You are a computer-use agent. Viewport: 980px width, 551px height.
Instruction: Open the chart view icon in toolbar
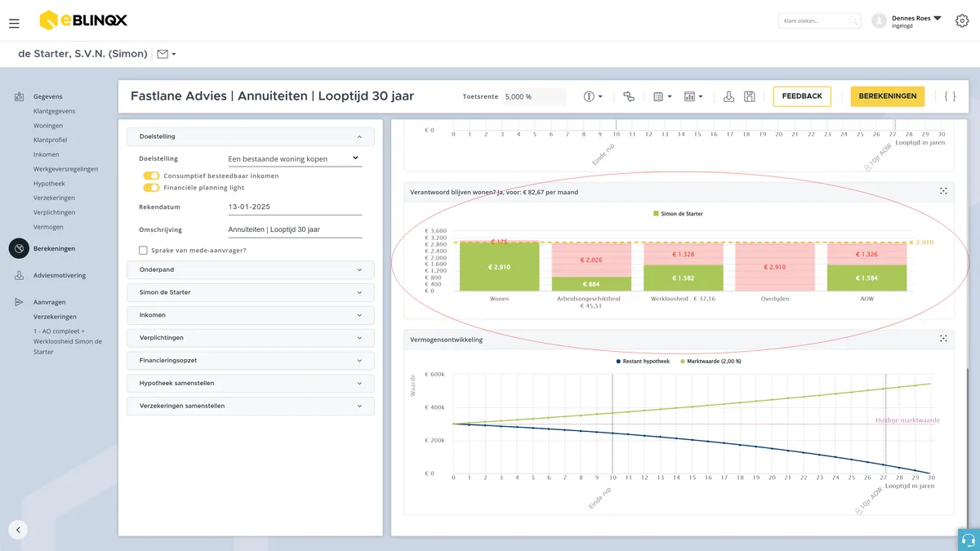pos(689,96)
